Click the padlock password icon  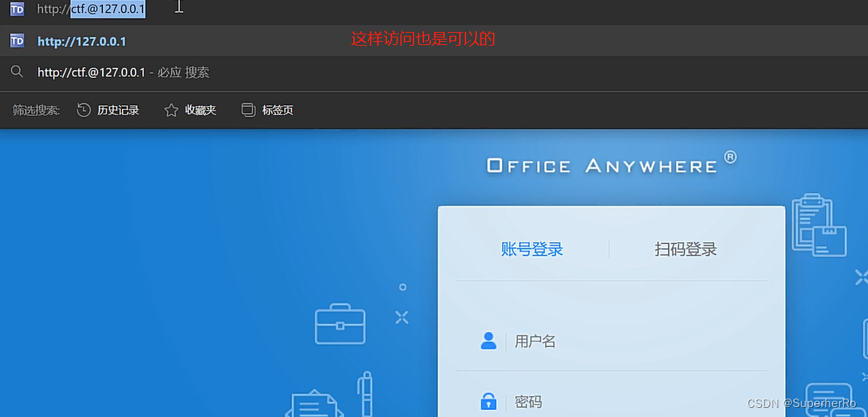tap(488, 402)
